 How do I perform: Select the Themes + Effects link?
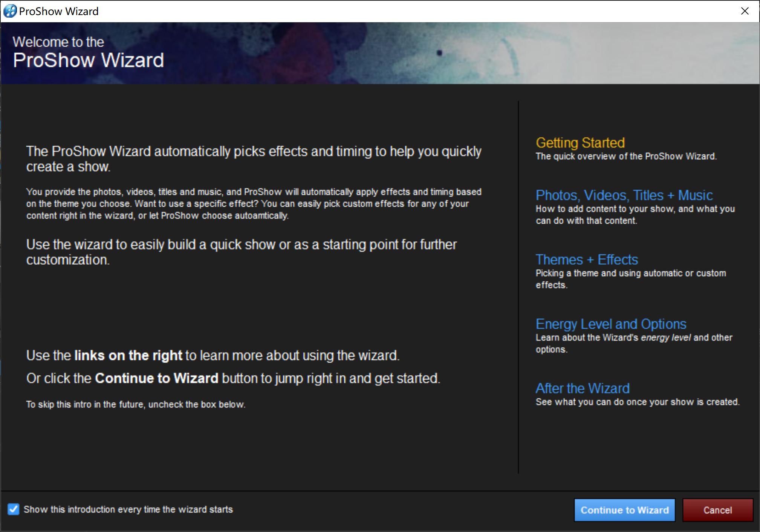point(587,260)
